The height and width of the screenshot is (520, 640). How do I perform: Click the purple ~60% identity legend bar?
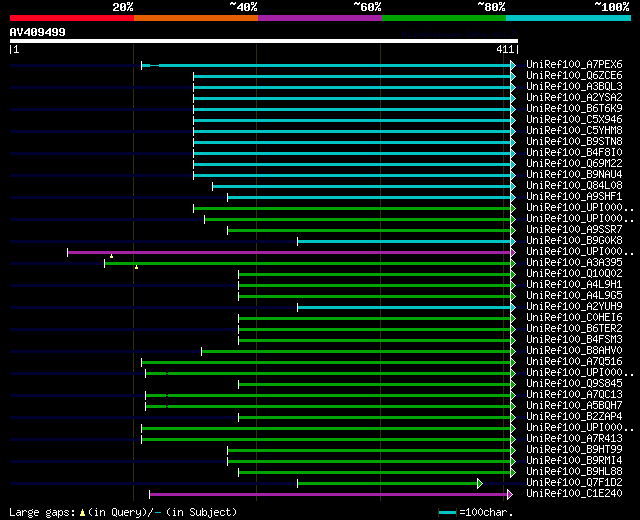coord(320,18)
